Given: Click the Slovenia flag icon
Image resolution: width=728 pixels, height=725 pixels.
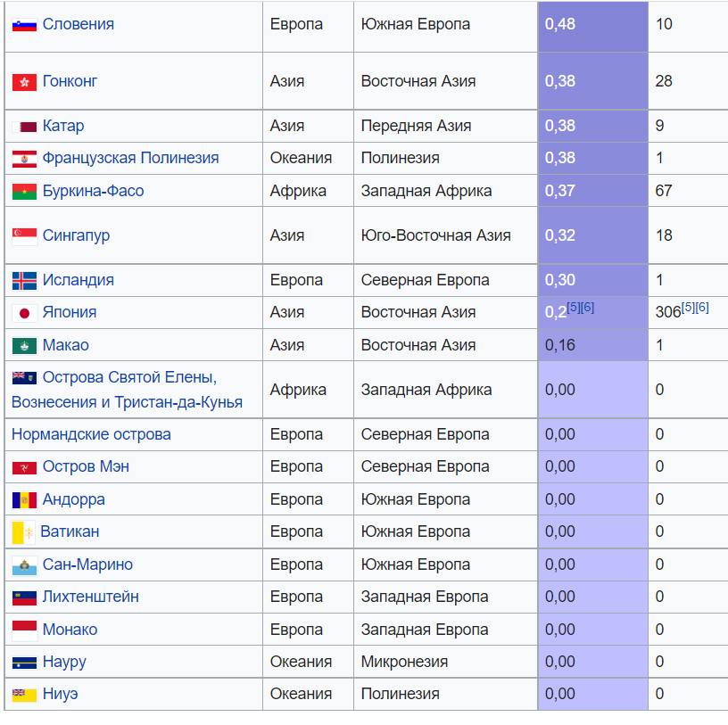Looking at the screenshot, I should (x=24, y=25).
